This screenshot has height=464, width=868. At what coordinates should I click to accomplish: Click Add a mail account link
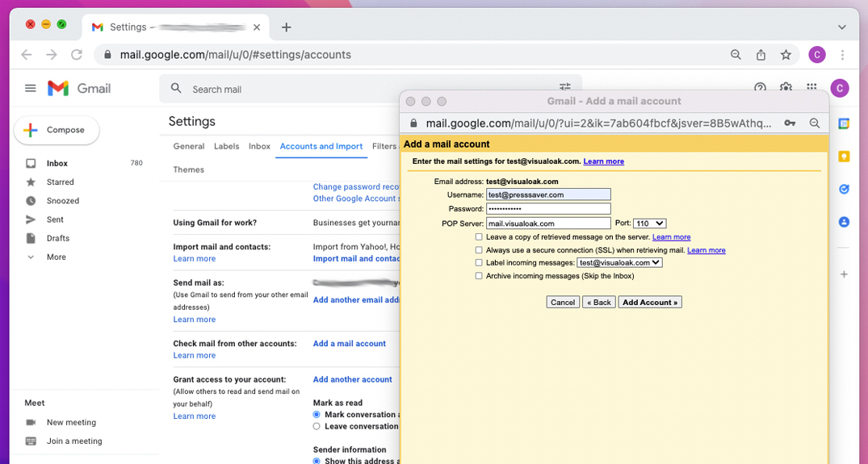pyautogui.click(x=350, y=344)
